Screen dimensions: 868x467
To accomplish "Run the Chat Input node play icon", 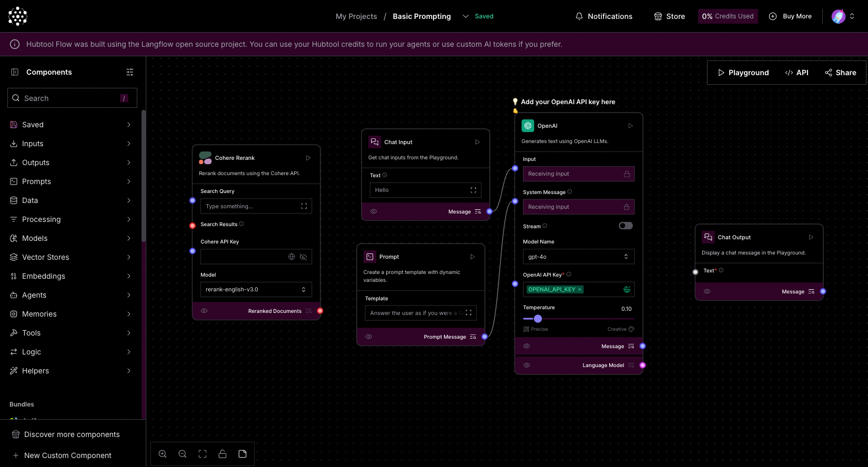I will [477, 142].
